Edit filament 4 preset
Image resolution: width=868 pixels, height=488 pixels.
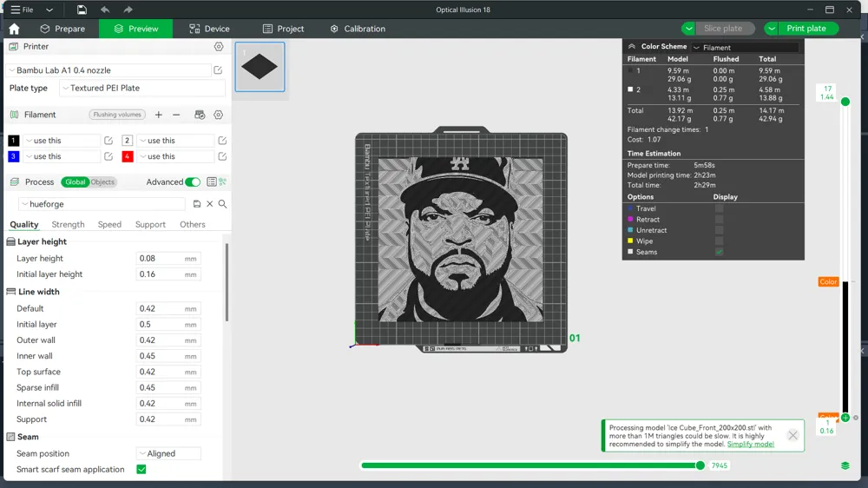[222, 156]
